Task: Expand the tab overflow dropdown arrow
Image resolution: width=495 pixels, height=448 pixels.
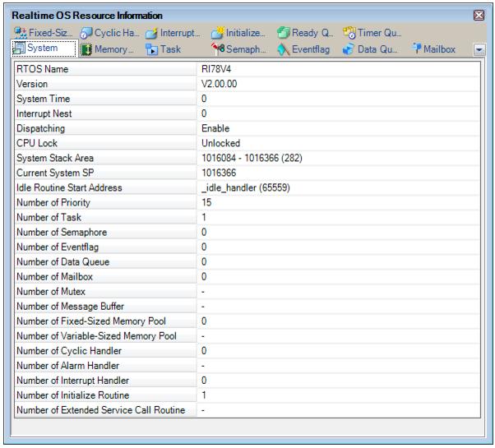Action: (479, 50)
